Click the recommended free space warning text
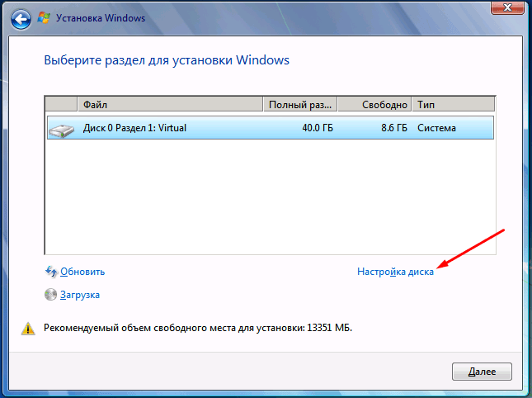 click(x=198, y=328)
